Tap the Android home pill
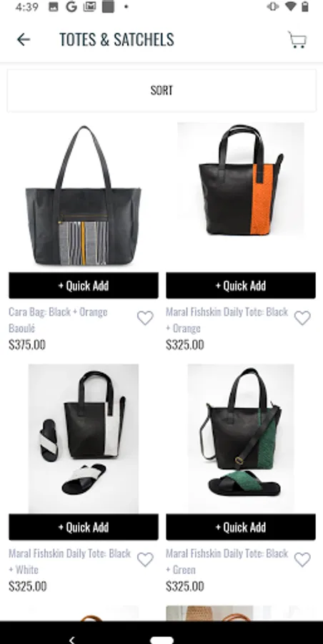 coord(161,640)
